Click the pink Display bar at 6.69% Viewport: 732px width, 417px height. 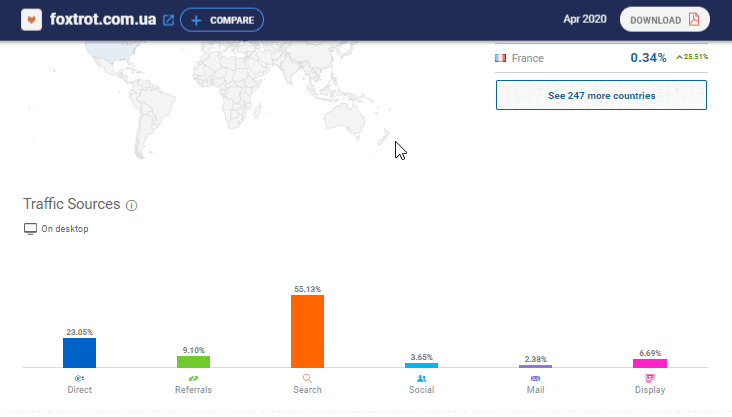pos(649,363)
